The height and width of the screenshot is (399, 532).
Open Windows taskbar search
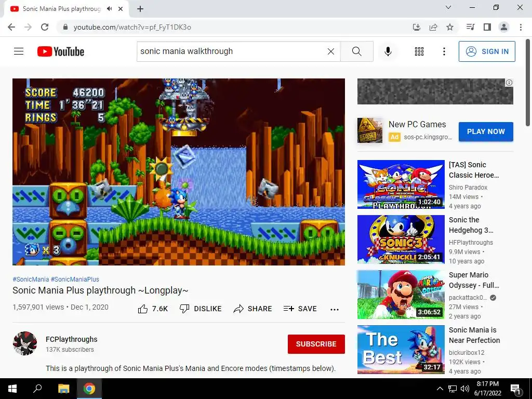pyautogui.click(x=37, y=389)
